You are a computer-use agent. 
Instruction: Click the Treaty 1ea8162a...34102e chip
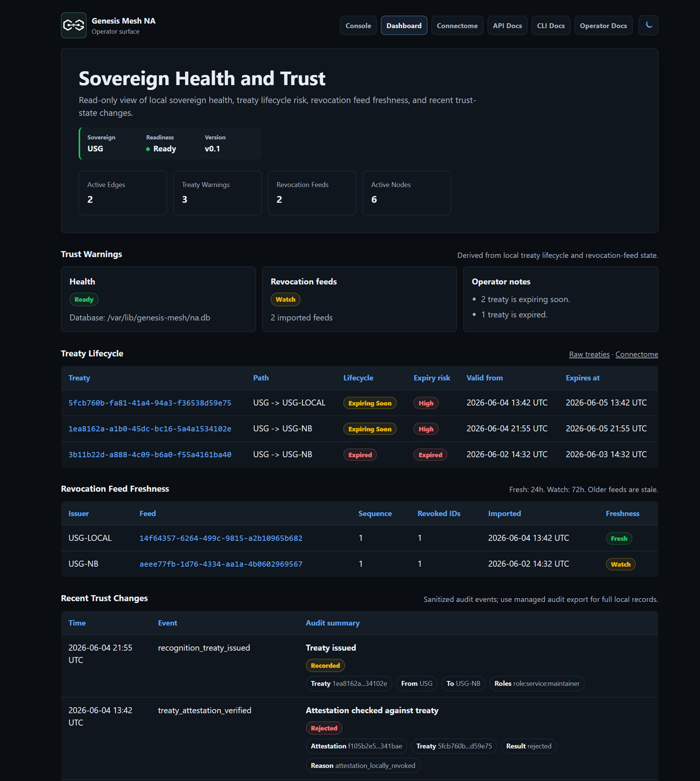pyautogui.click(x=349, y=684)
